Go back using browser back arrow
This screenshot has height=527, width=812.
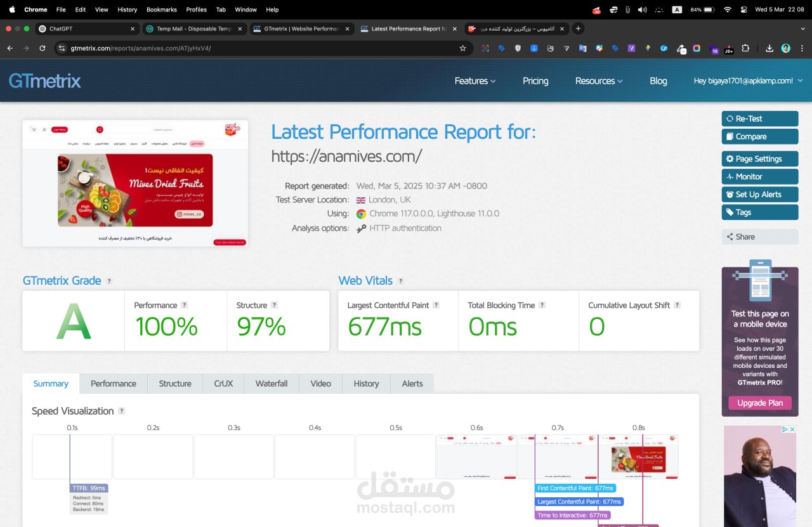tap(10, 48)
